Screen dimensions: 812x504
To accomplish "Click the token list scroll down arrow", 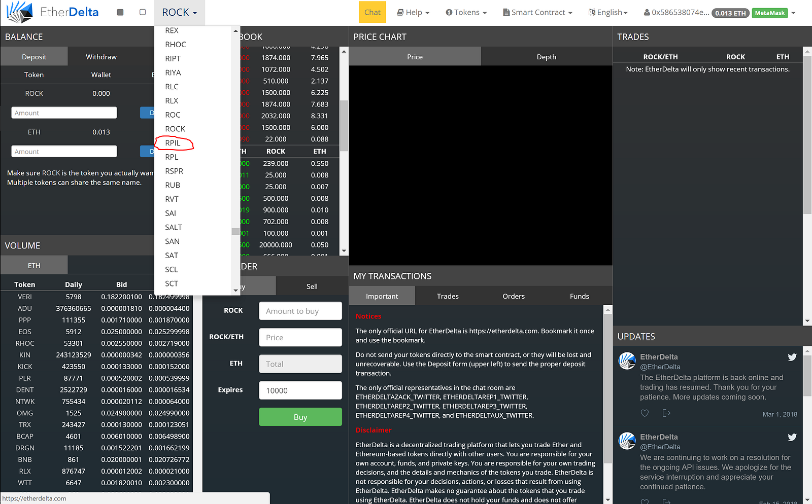I will point(235,291).
